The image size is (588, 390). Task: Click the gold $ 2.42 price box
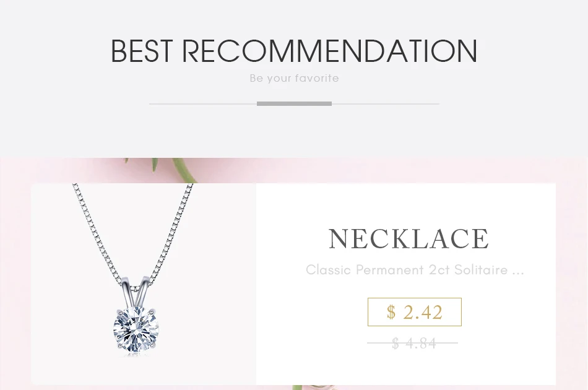tap(414, 312)
